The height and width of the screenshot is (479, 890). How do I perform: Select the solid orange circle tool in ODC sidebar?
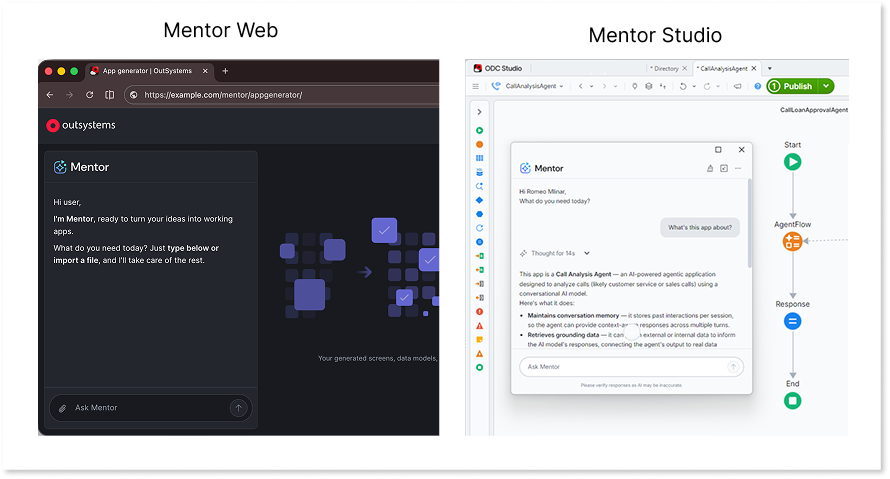coord(480,144)
